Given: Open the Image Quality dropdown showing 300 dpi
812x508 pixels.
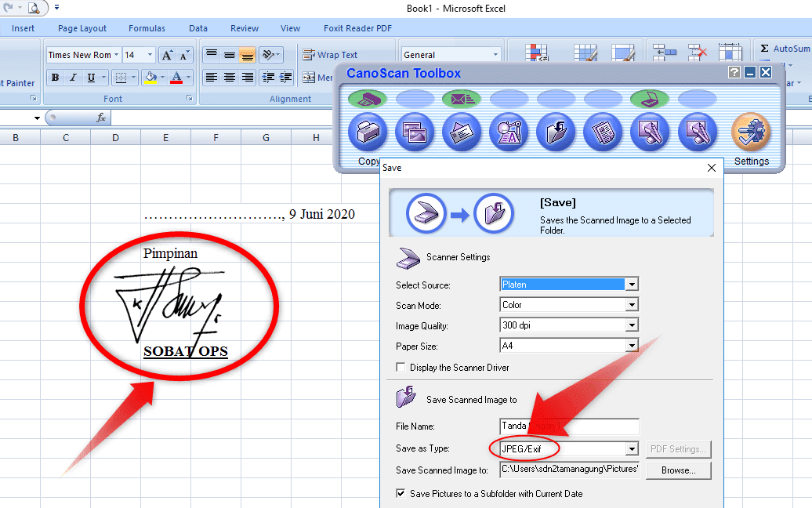Looking at the screenshot, I should (631, 325).
